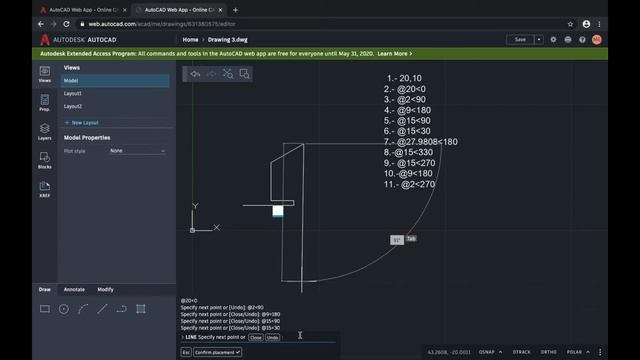The height and width of the screenshot is (360, 640).
Task: Open the help question mark icon
Action: click(582, 40)
